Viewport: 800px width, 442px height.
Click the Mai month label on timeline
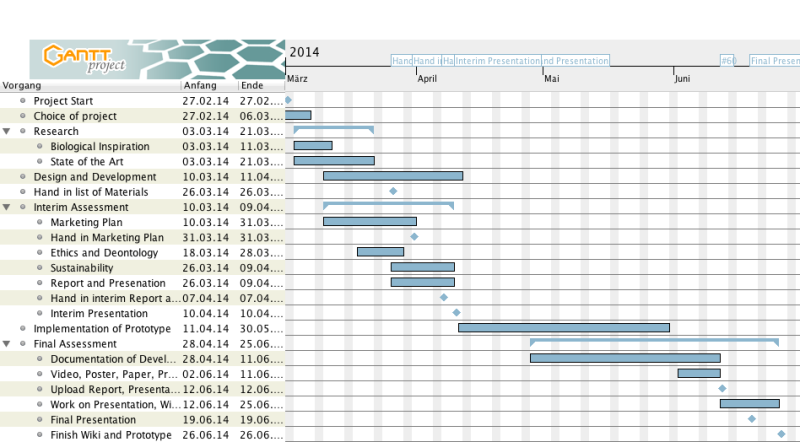(x=551, y=78)
